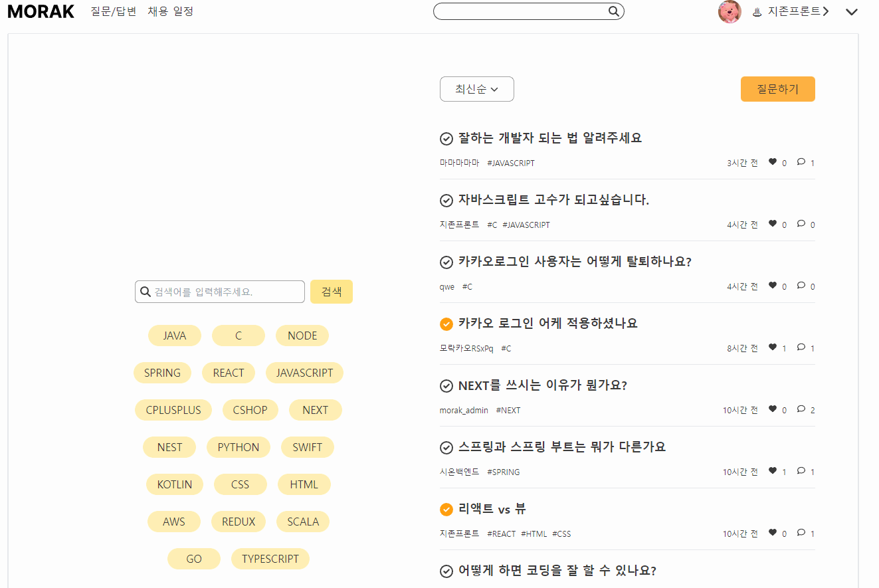Click comment icon on NEXT를 쓰시는 이유가 뭔가요 row

[x=801, y=409]
